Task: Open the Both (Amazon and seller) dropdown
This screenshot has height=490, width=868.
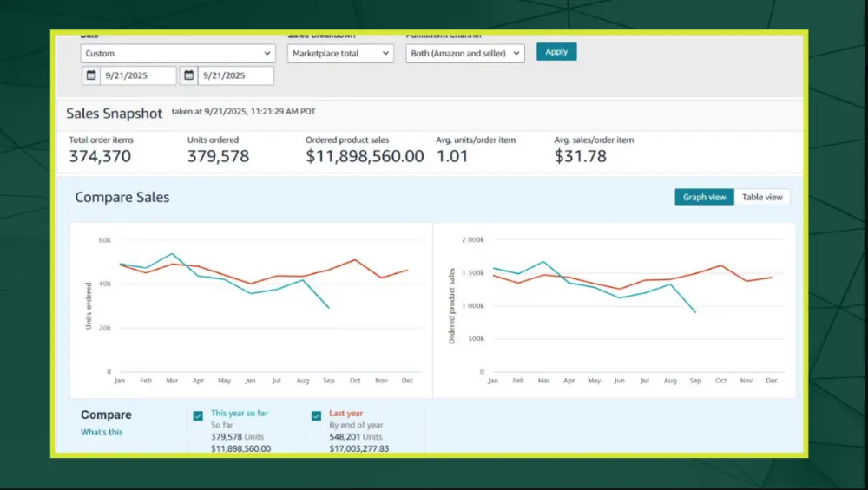Action: click(x=465, y=53)
